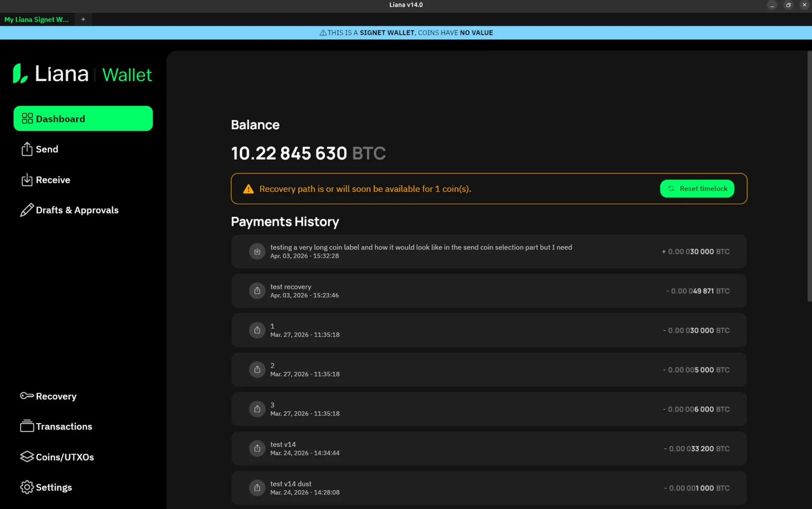Open payment '1' from Mar. 27
The width and height of the screenshot is (812, 509).
489,330
